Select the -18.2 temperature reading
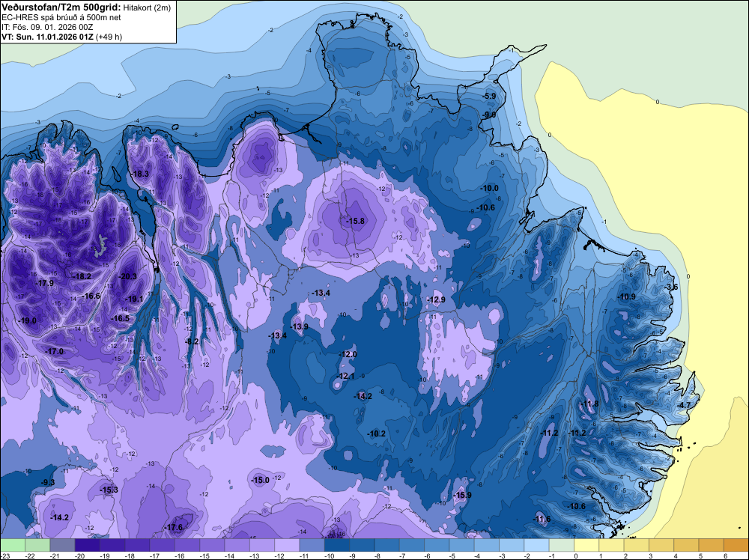Screen dimensions: 749x560 [x=82, y=276]
